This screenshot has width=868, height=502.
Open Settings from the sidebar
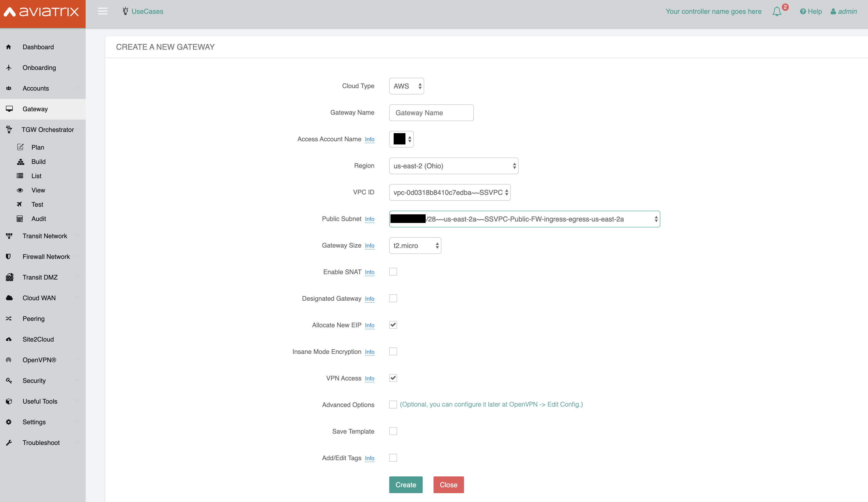point(34,422)
